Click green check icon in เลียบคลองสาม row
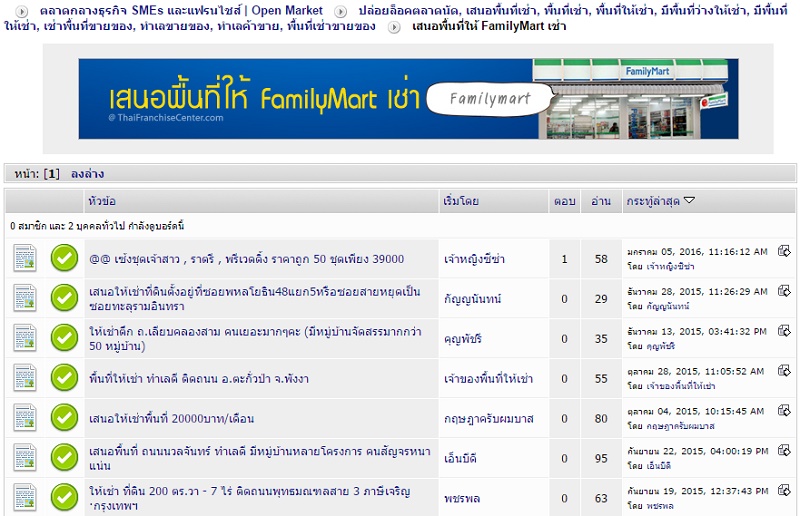The width and height of the screenshot is (800, 516). (64, 338)
